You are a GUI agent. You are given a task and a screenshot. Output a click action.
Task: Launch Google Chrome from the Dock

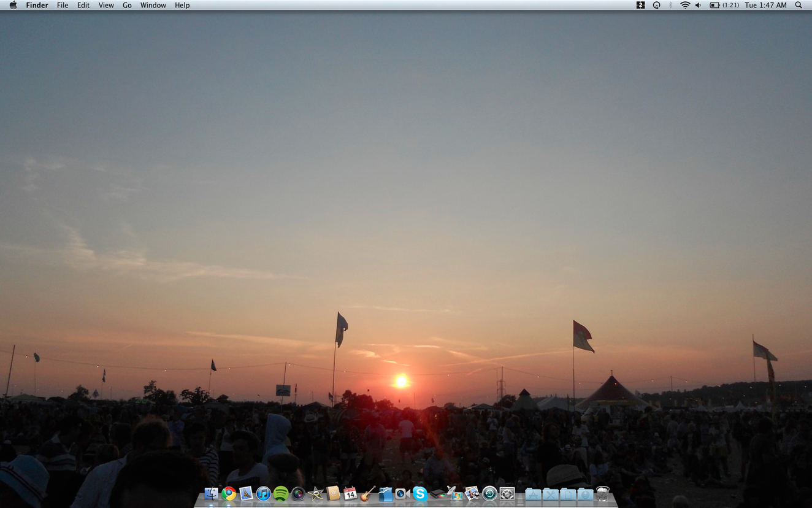[229, 493]
